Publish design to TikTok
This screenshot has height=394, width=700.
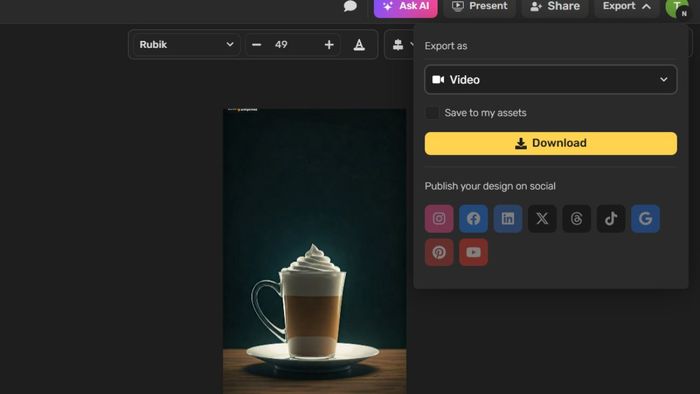[611, 219]
